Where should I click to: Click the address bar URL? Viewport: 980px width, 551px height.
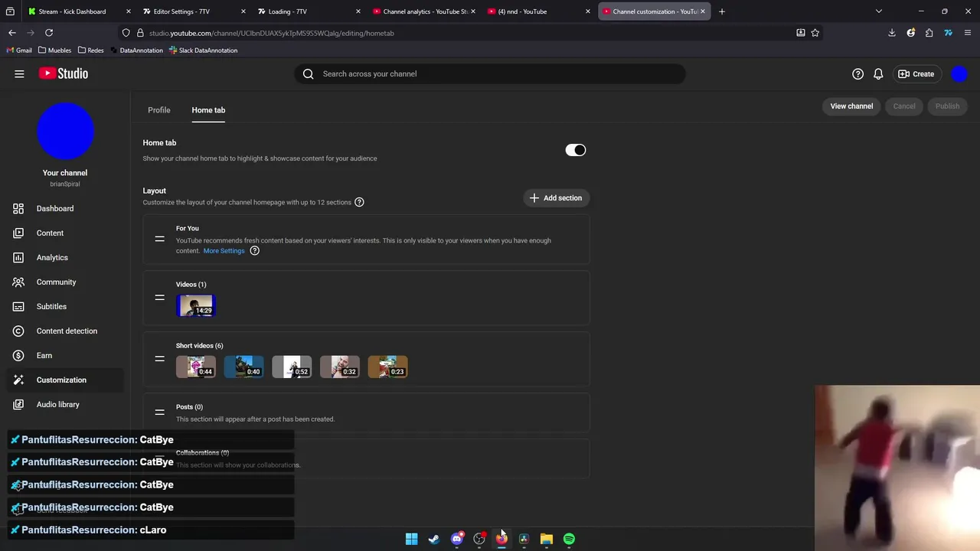(272, 33)
